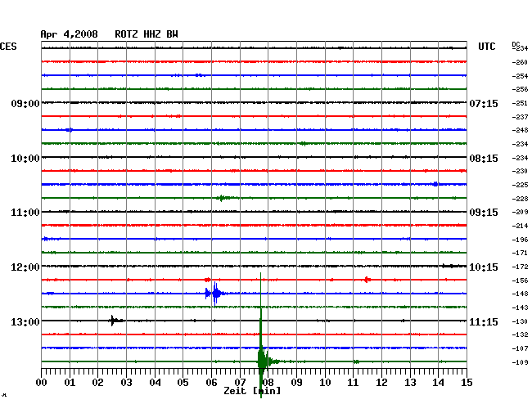
Task: Click minute tick label '02' on the axis
Action: coord(97,383)
